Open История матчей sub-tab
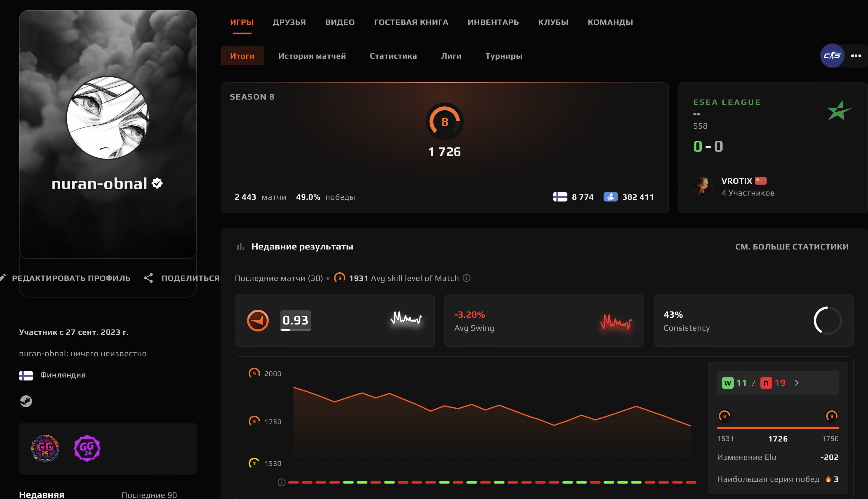 (x=312, y=55)
